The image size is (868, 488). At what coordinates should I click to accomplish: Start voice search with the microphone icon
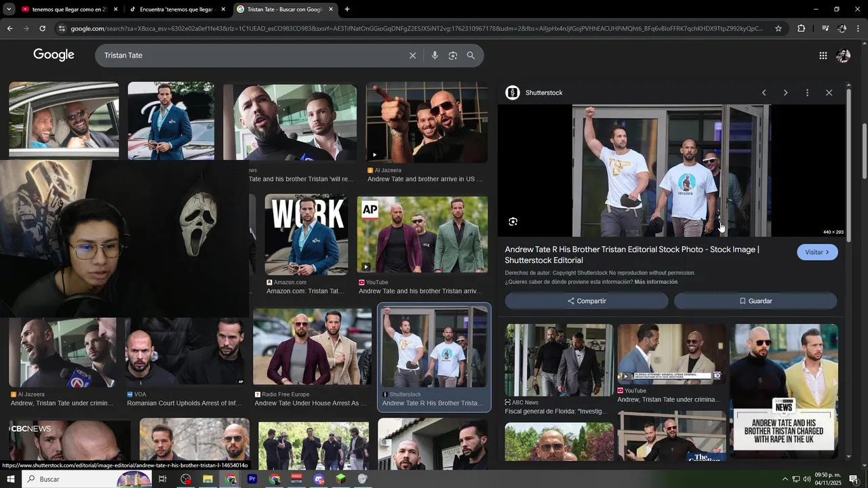[435, 56]
